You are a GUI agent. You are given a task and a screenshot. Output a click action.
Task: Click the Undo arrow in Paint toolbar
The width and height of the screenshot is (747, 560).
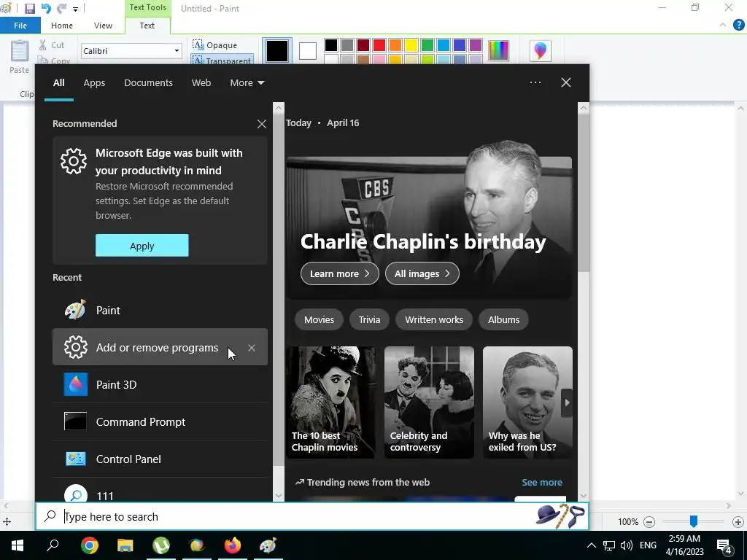[x=46, y=9]
